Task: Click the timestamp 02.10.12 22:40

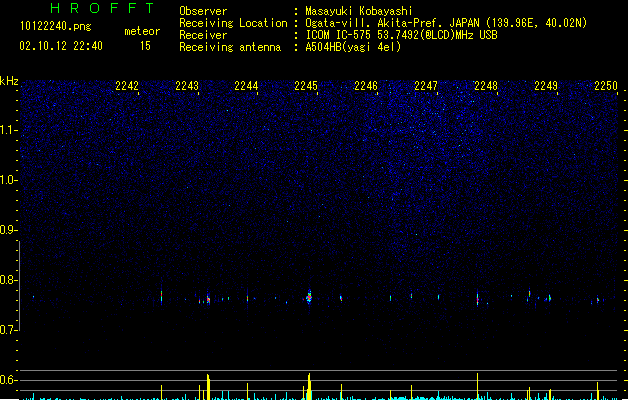Action: [x=61, y=46]
